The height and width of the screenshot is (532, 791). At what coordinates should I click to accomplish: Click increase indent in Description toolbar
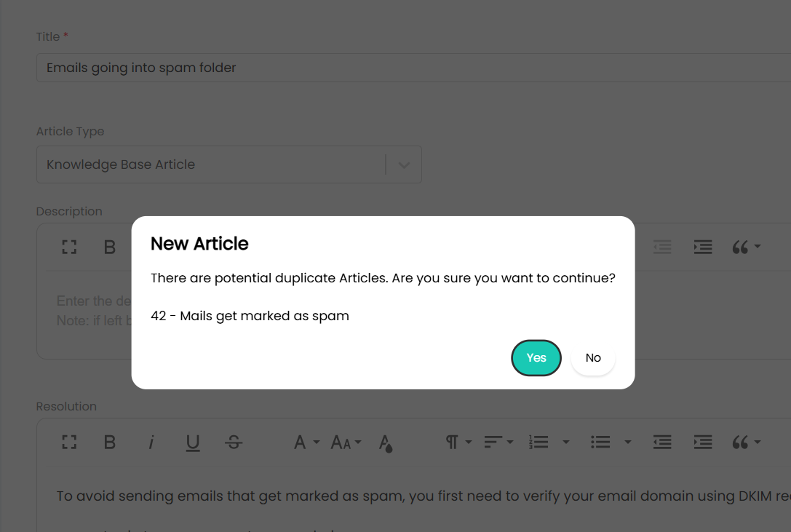point(702,247)
